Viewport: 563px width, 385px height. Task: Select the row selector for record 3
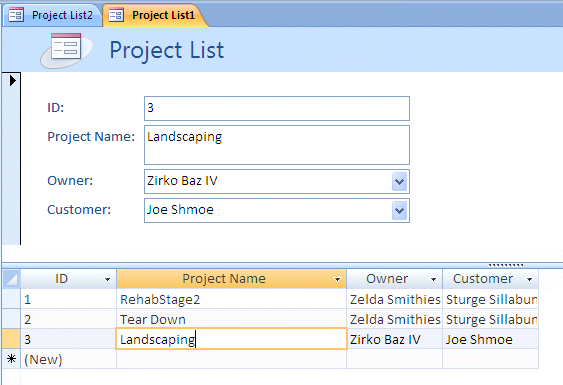(x=11, y=339)
